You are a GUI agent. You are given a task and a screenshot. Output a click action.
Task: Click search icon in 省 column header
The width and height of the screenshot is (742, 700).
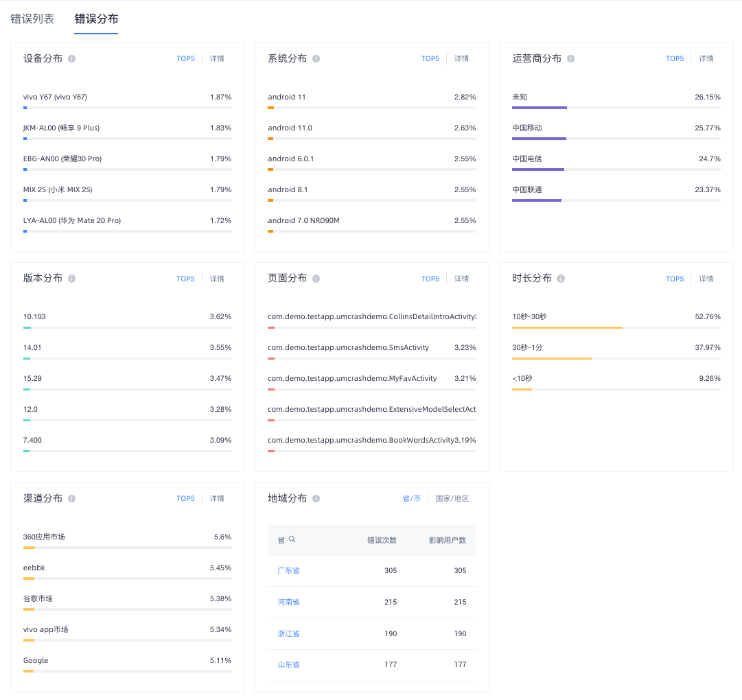[x=292, y=539]
